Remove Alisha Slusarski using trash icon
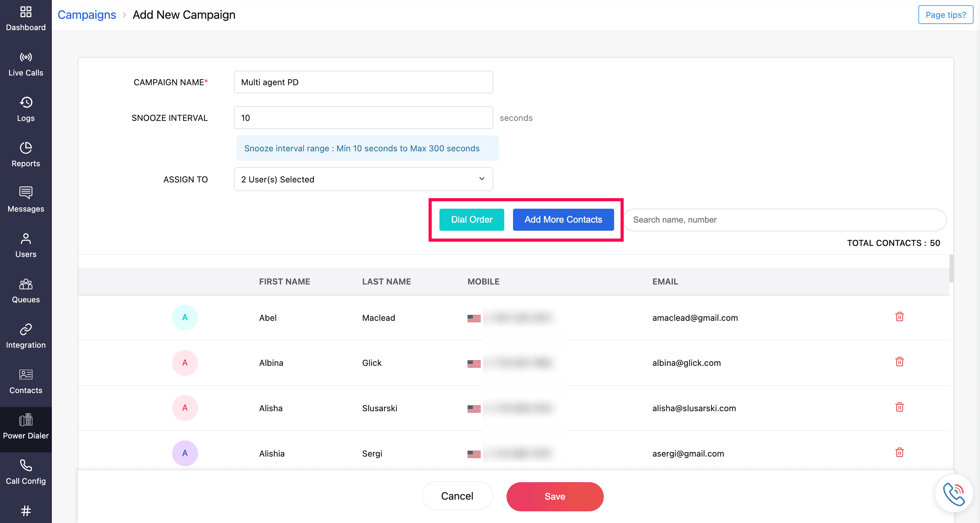Image resolution: width=980 pixels, height=523 pixels. [x=899, y=407]
